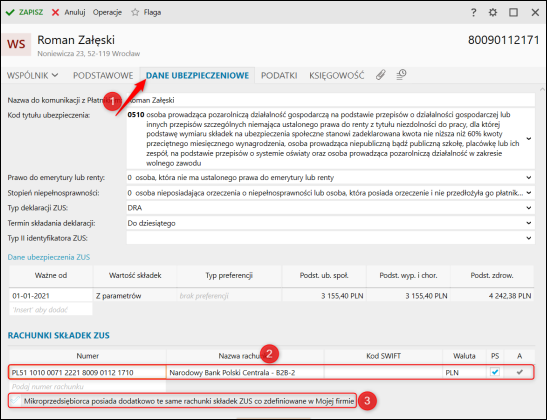The width and height of the screenshot is (547, 420).
Task: Open change history clock icon
Action: [401, 74]
